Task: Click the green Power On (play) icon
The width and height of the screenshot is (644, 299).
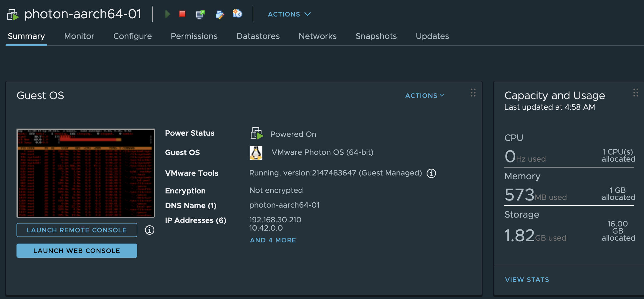Action: click(x=167, y=14)
